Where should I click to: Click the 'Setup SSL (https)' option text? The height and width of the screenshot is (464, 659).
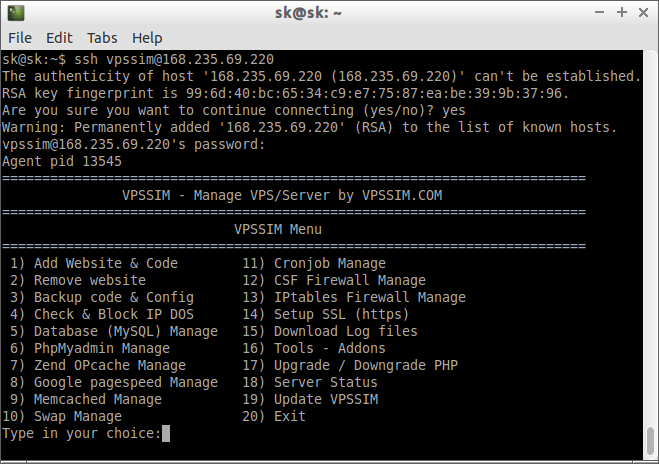pos(341,314)
